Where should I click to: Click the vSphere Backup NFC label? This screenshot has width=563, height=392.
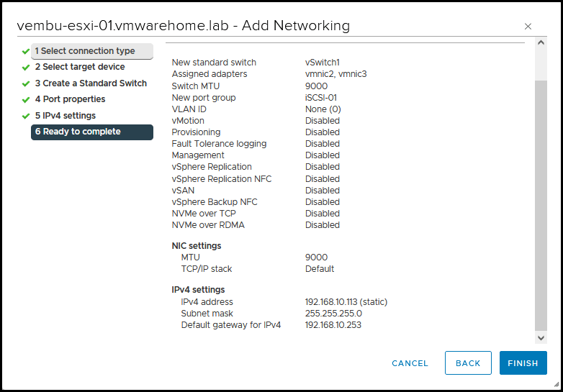[215, 202]
